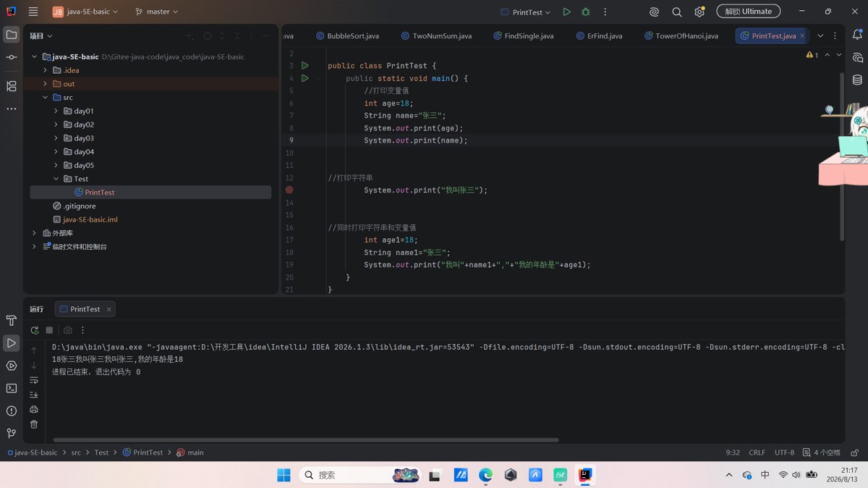This screenshot has width=868, height=488.
Task: Open the Notifications bell
Action: (857, 35)
